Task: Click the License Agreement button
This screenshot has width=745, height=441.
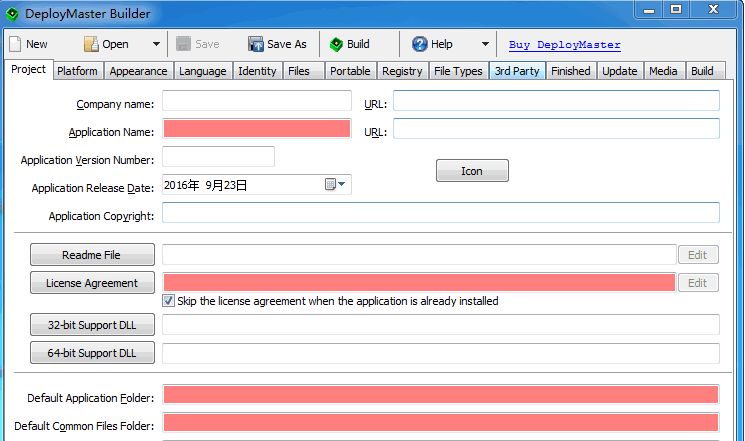Action: tap(92, 283)
